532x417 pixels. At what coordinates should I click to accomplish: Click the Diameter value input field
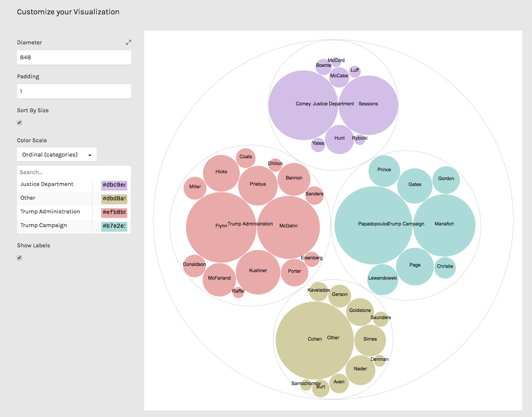74,57
